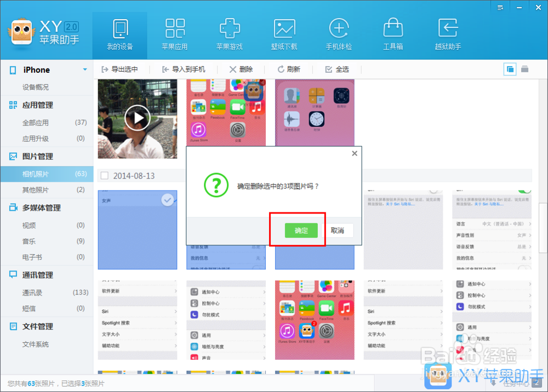
Task: Minimize the XY苹果助手 window
Action: [x=520, y=8]
